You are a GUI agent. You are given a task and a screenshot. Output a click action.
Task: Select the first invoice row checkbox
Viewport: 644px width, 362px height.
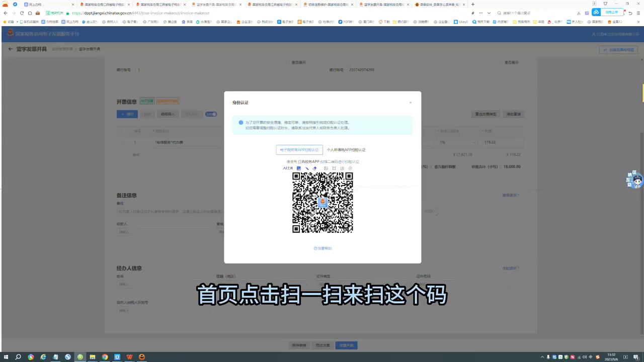pyautogui.click(x=122, y=142)
